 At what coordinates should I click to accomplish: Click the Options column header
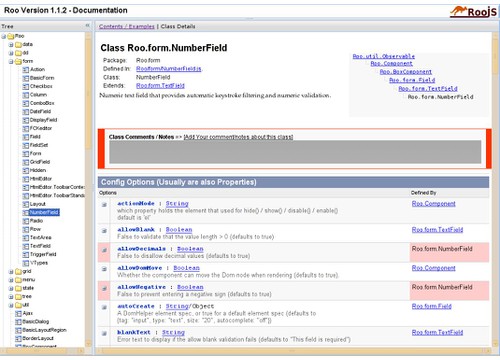coord(108,193)
